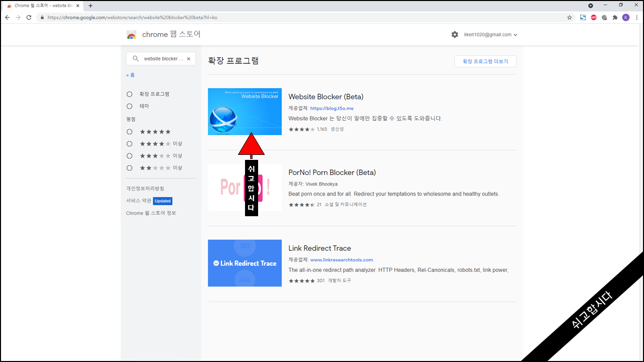Open the tab search dropdown button
The height and width of the screenshot is (362, 644).
point(591,6)
